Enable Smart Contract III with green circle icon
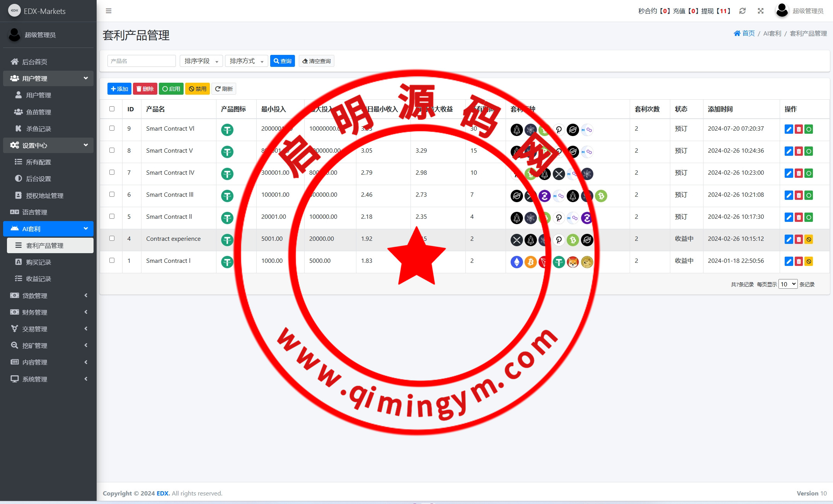 pyautogui.click(x=809, y=195)
